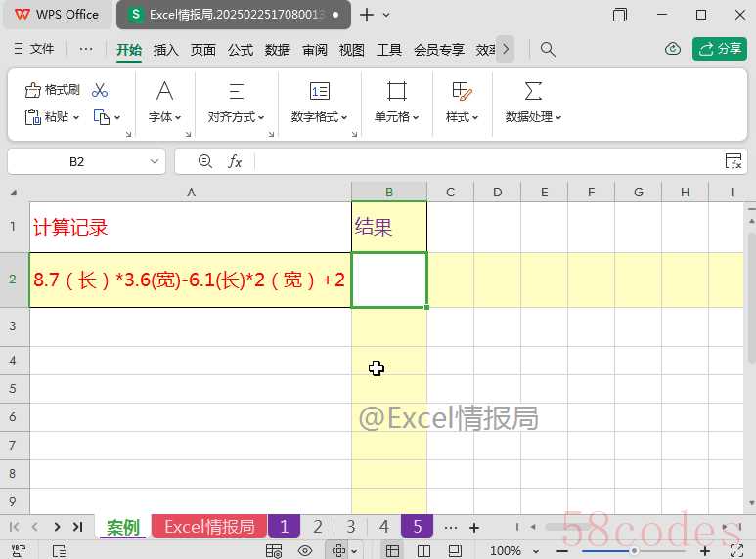Toggle full screen icon at bottom right
The image size is (756, 559).
pyautogui.click(x=736, y=550)
